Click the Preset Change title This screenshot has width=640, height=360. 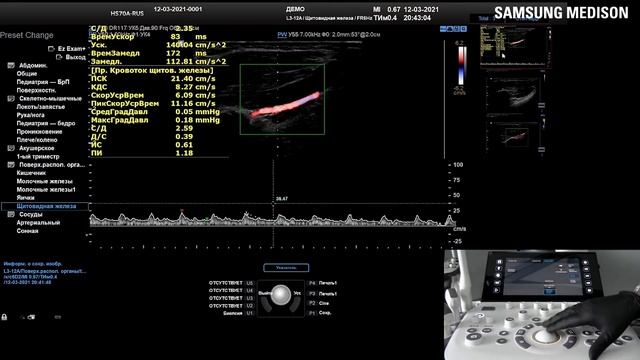(27, 36)
